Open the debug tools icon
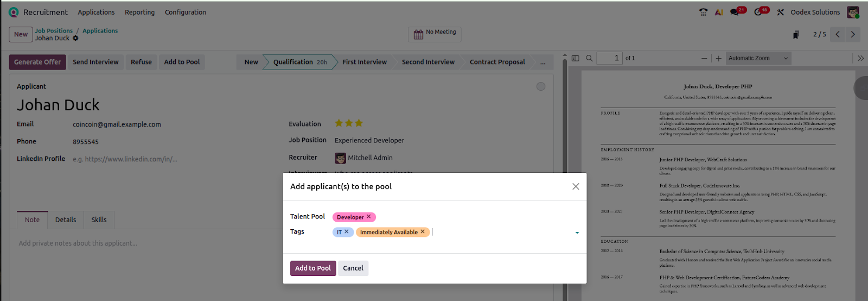The height and width of the screenshot is (301, 868). pyautogui.click(x=780, y=12)
